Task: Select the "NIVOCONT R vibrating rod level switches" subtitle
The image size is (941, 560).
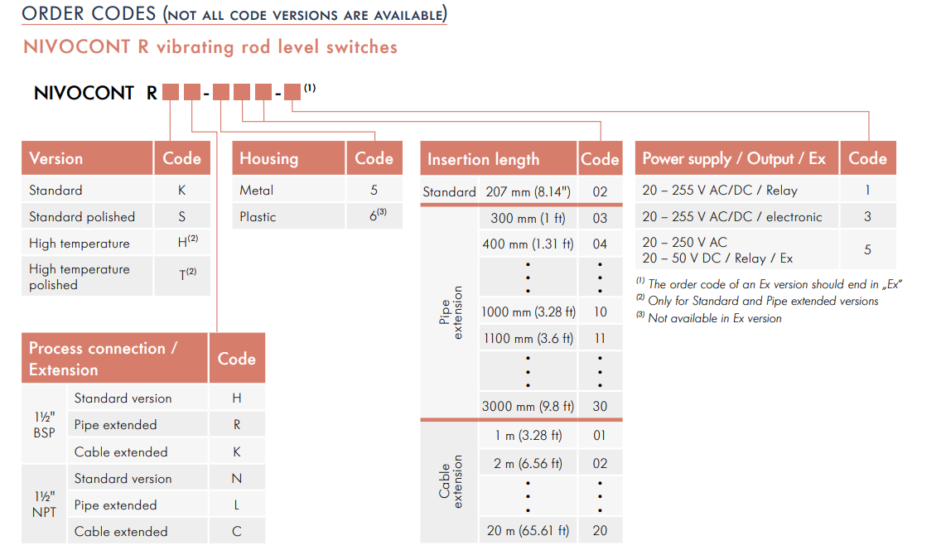Action: (210, 47)
